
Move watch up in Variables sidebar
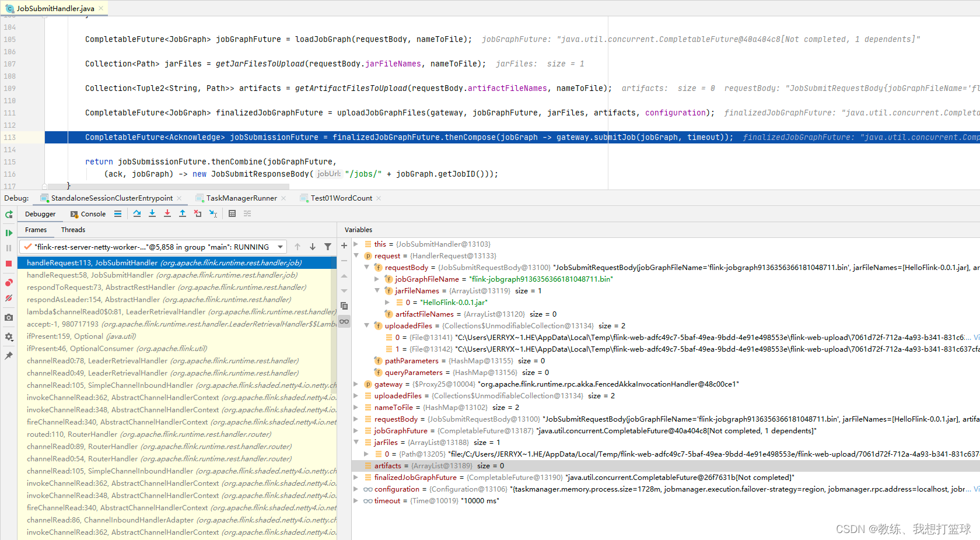click(x=344, y=276)
